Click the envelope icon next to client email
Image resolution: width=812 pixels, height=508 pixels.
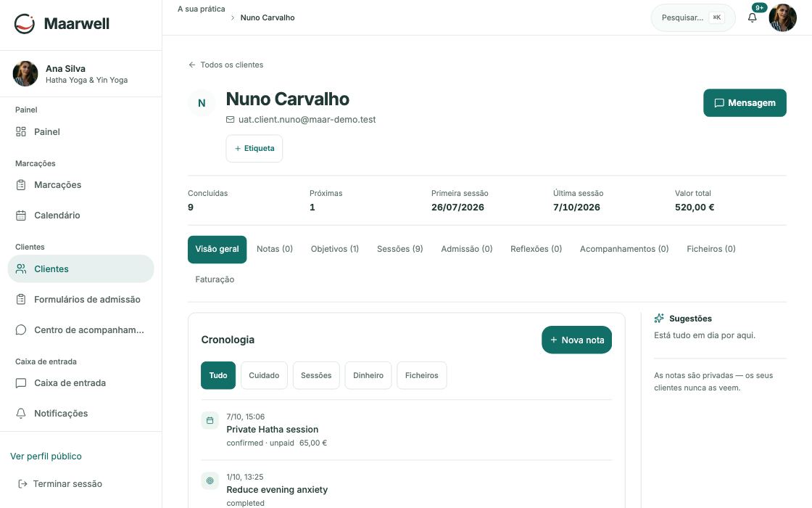click(x=231, y=119)
